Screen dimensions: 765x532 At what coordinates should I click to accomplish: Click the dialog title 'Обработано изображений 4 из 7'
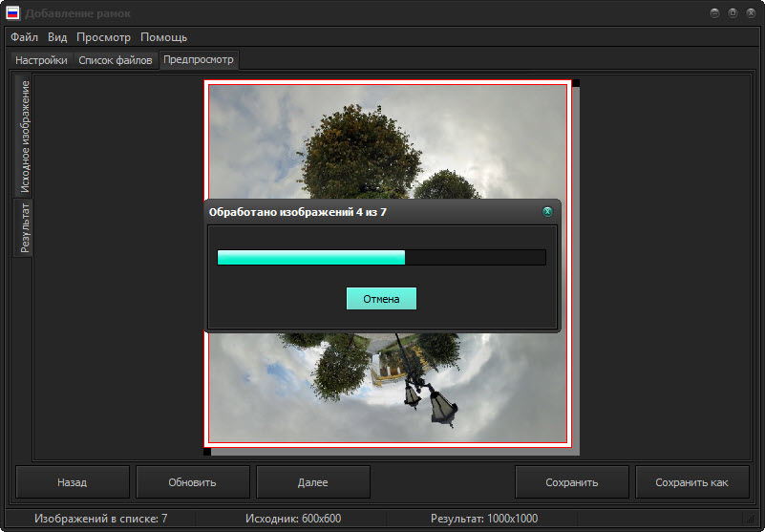(298, 212)
